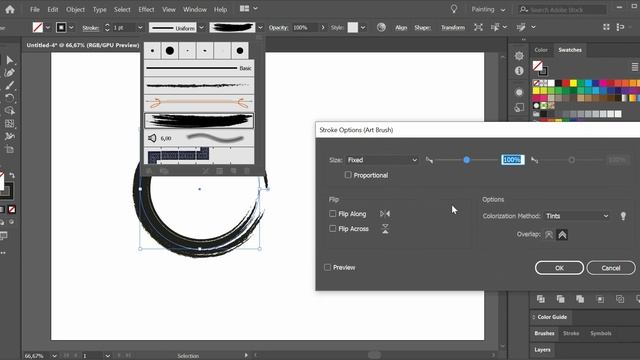This screenshot has height=360, width=640.
Task: Expand the graphic Style dropdown
Action: (363, 28)
